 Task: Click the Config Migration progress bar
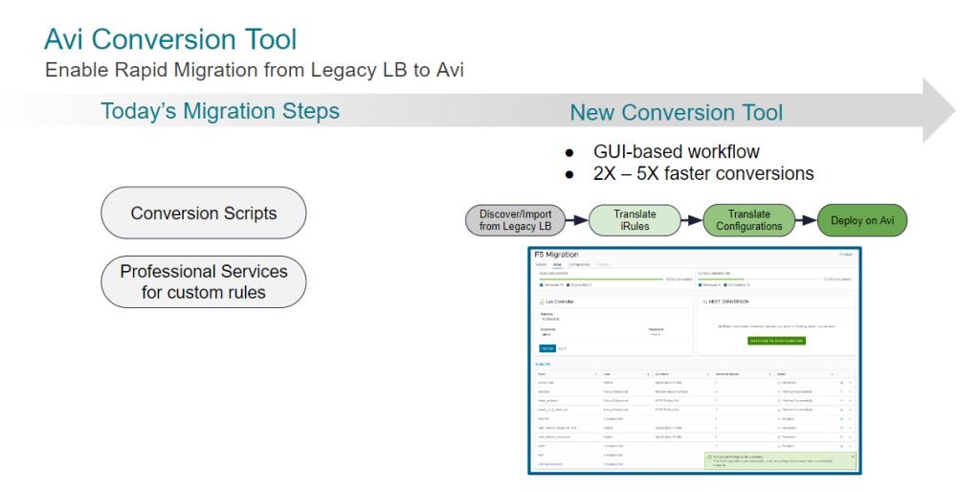point(759,280)
